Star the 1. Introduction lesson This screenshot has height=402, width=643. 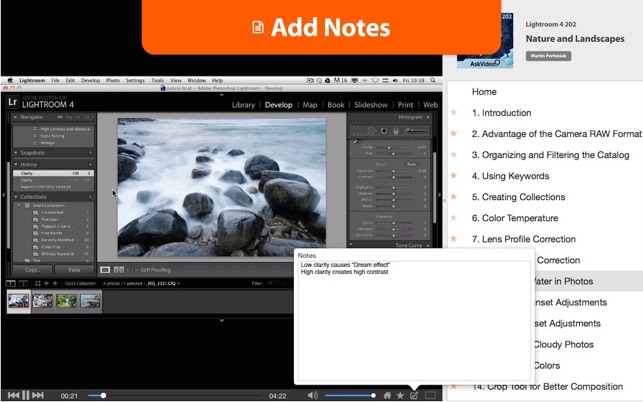pyautogui.click(x=454, y=112)
